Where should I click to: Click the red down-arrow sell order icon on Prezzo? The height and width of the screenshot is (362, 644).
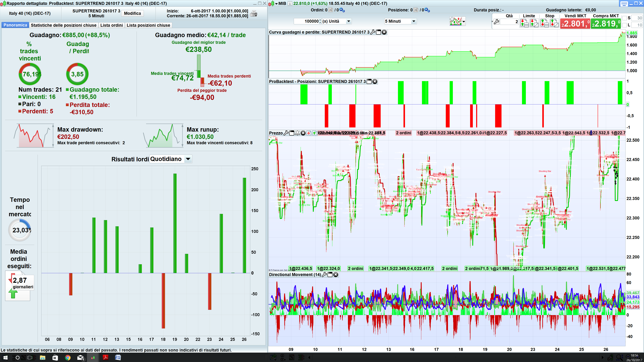pos(309,133)
